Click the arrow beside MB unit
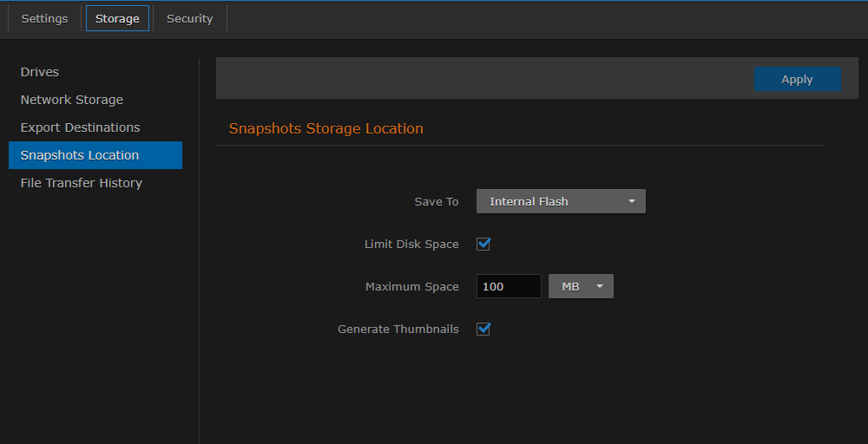The width and height of the screenshot is (868, 444). click(600, 286)
